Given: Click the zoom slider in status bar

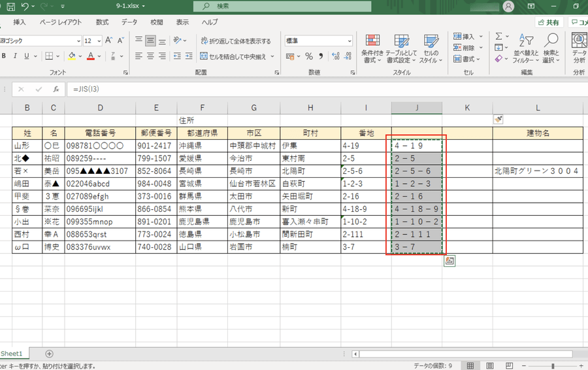Looking at the screenshot, I should pyautogui.click(x=552, y=365).
